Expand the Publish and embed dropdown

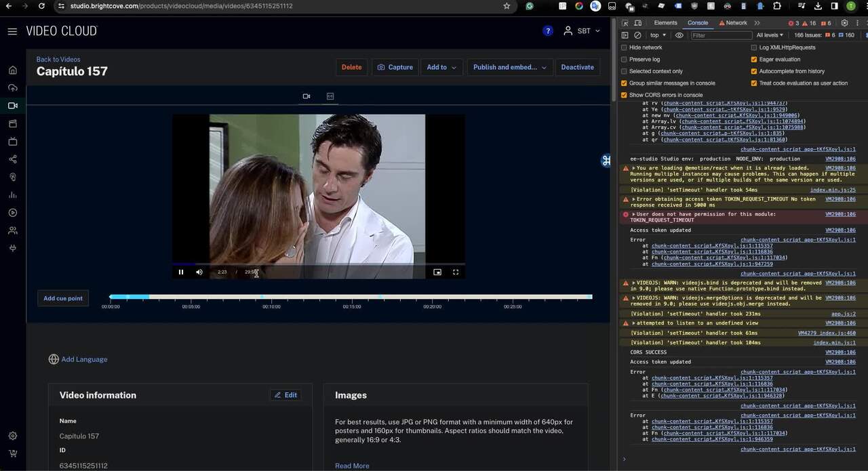[x=509, y=67]
